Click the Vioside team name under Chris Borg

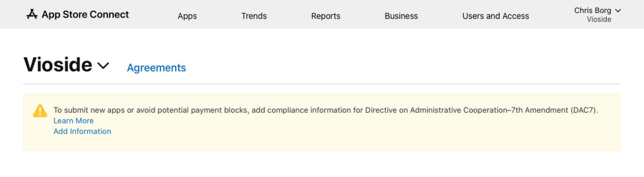tap(599, 20)
